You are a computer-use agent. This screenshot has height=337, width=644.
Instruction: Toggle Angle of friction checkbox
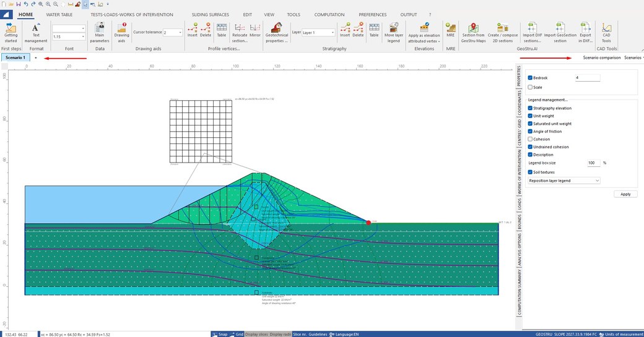530,131
